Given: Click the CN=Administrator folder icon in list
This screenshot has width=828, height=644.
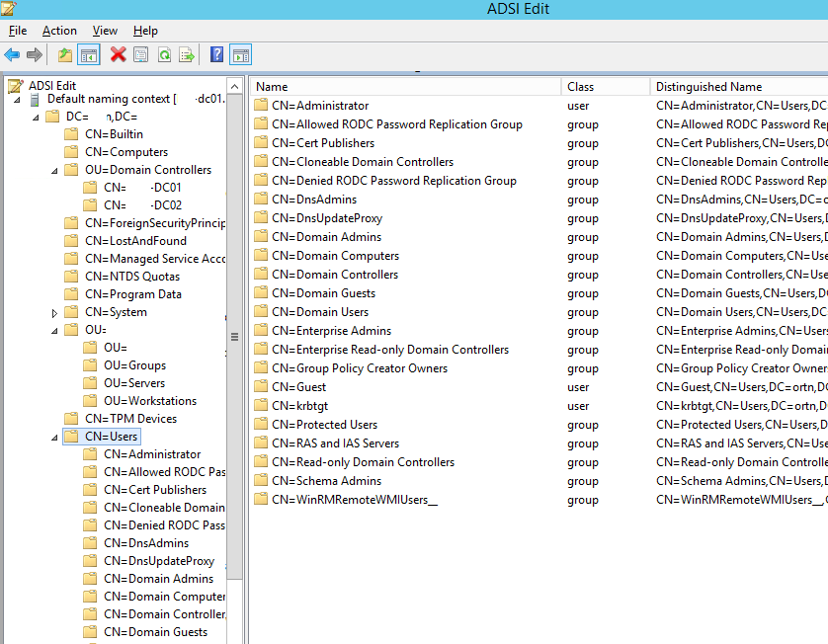Looking at the screenshot, I should point(261,105).
